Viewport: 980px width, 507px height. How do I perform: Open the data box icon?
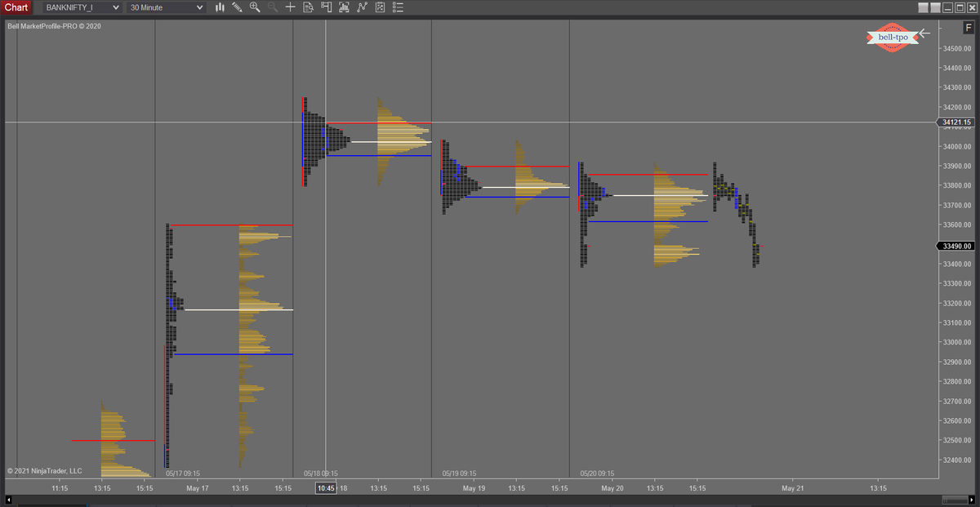(x=308, y=7)
